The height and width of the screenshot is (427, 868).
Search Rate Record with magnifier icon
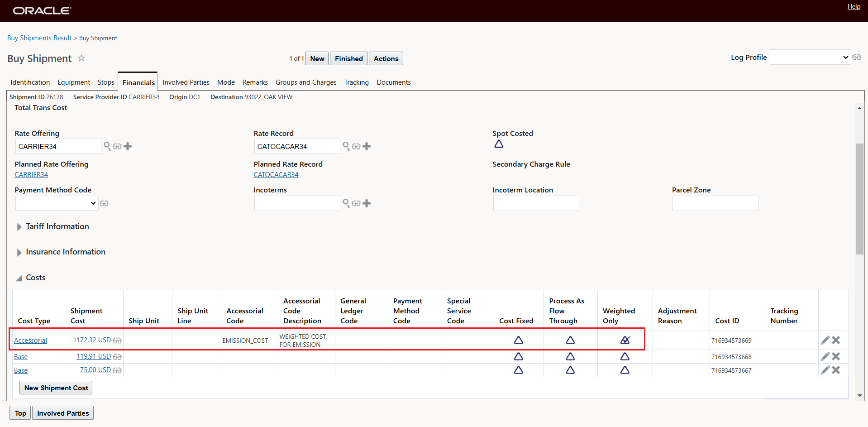(x=346, y=146)
